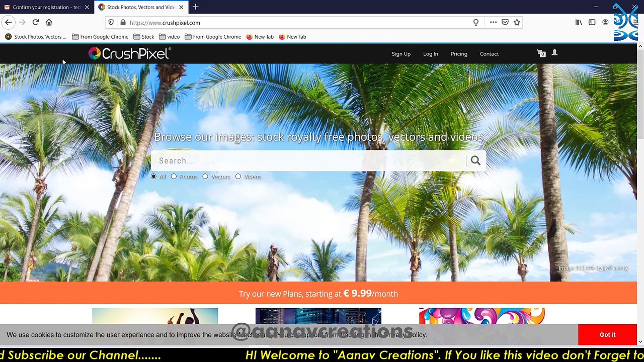Open the Sign Up page

click(x=401, y=54)
